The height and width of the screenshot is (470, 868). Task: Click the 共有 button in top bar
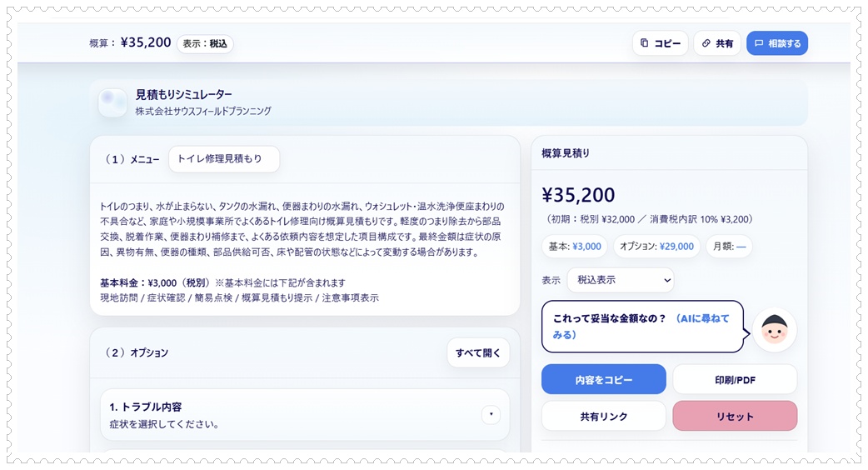pos(717,43)
